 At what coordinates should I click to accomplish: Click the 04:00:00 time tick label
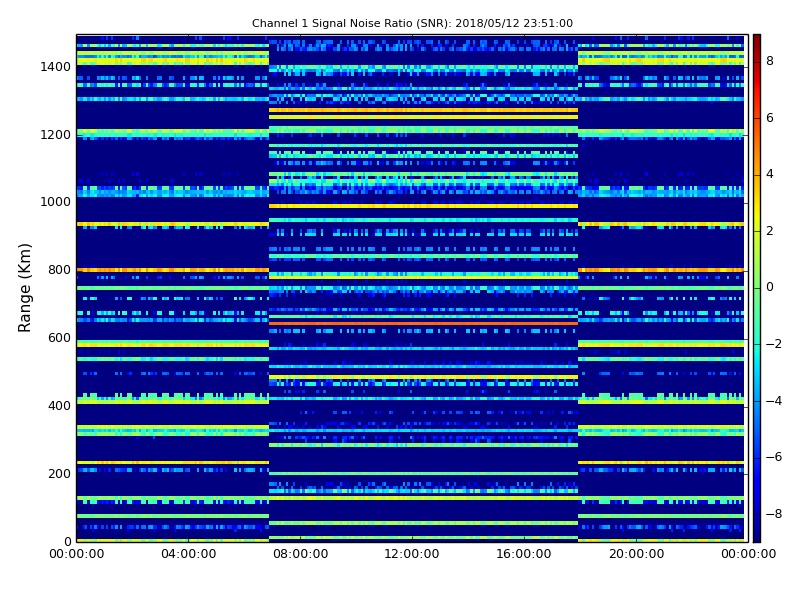click(188, 554)
